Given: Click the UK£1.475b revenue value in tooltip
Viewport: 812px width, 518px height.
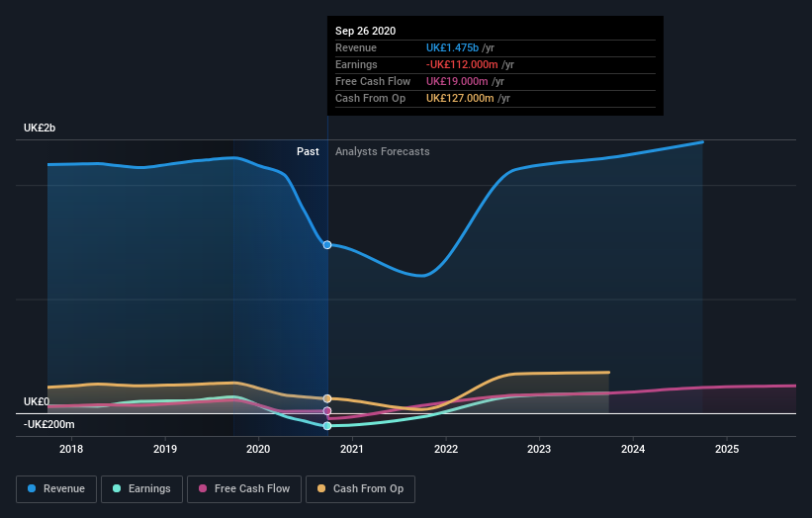Looking at the screenshot, I should [453, 47].
